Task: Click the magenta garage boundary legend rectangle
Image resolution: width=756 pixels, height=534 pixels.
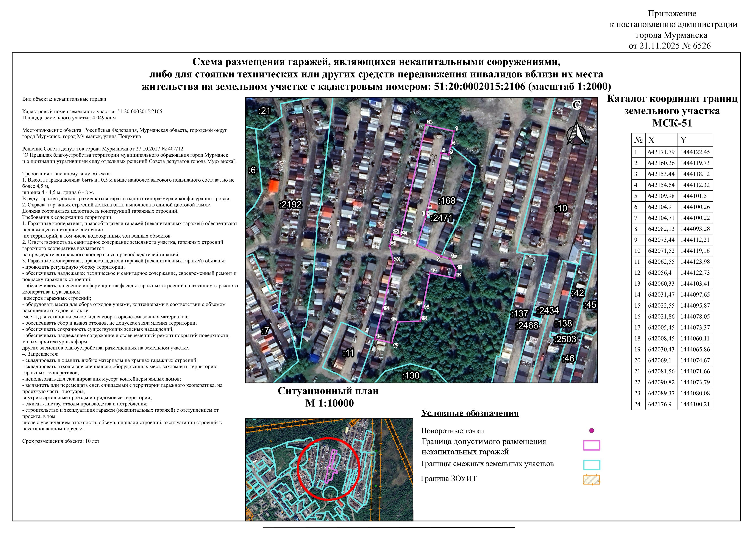Action: tap(591, 445)
